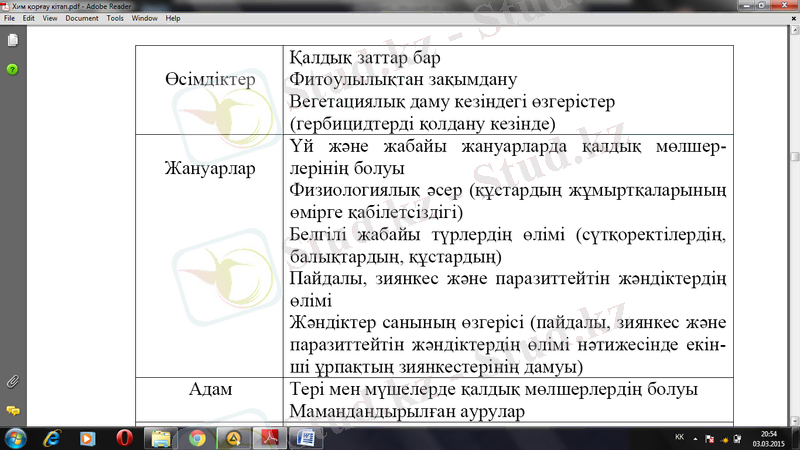Viewport: 800px width, 450px height.
Task: Click the line 'Қалдық заттар бар'
Action: (365, 58)
